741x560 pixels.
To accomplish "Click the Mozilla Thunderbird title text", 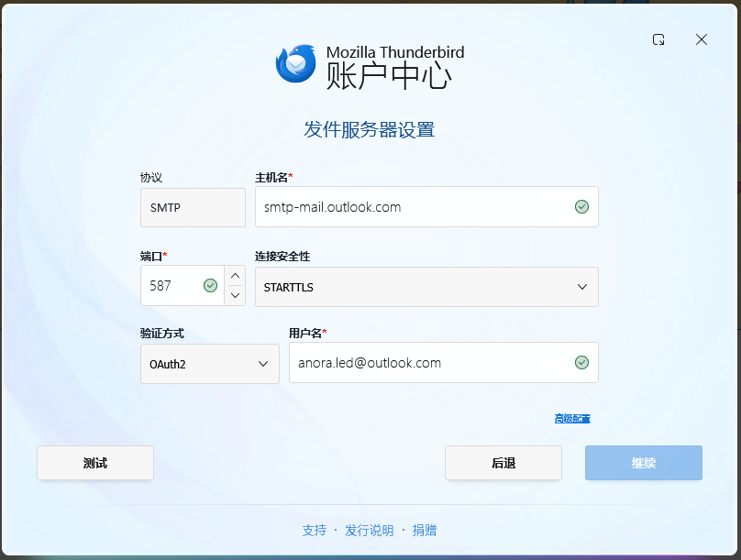I will click(395, 52).
